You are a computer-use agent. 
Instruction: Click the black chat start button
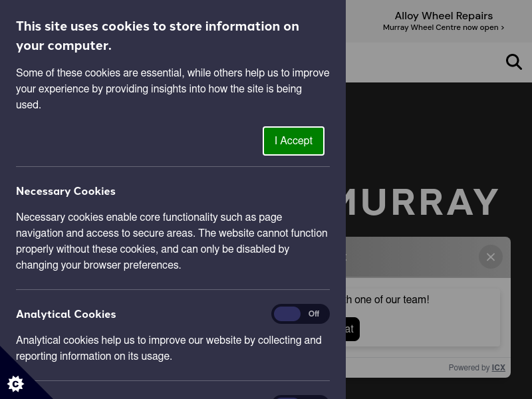point(352,329)
